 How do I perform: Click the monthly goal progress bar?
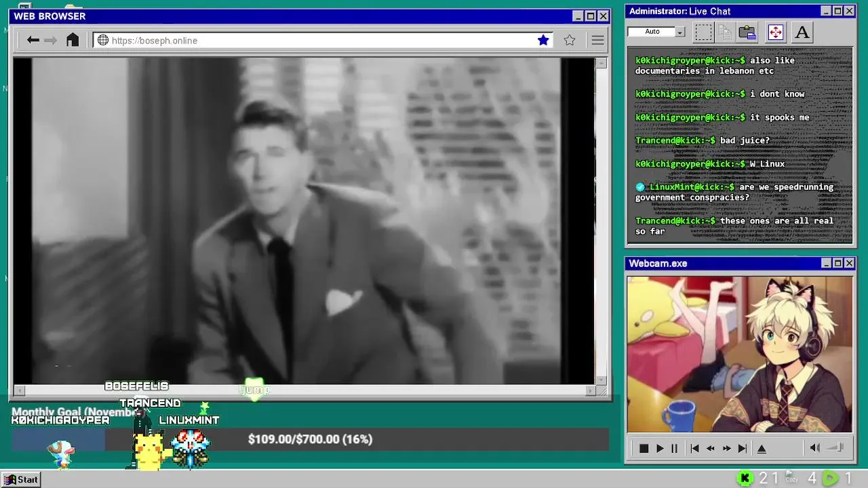coord(310,439)
